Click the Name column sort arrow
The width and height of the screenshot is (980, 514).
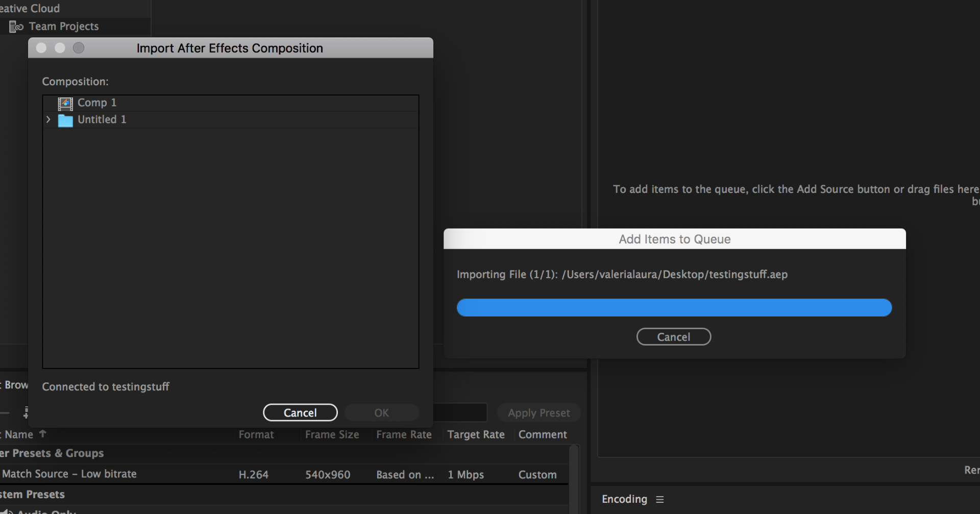coord(43,434)
